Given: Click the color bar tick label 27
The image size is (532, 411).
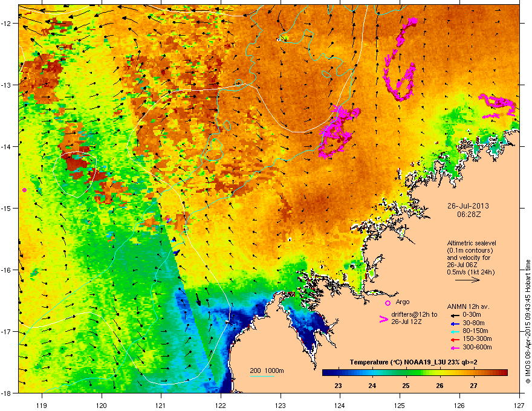Looking at the screenshot, I should click(473, 386).
